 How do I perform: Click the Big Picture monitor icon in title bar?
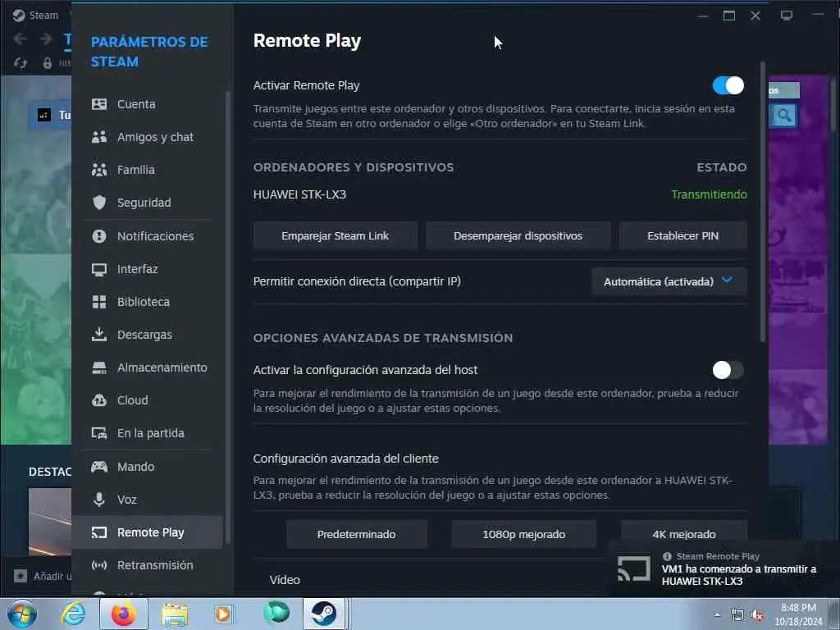coord(786,16)
